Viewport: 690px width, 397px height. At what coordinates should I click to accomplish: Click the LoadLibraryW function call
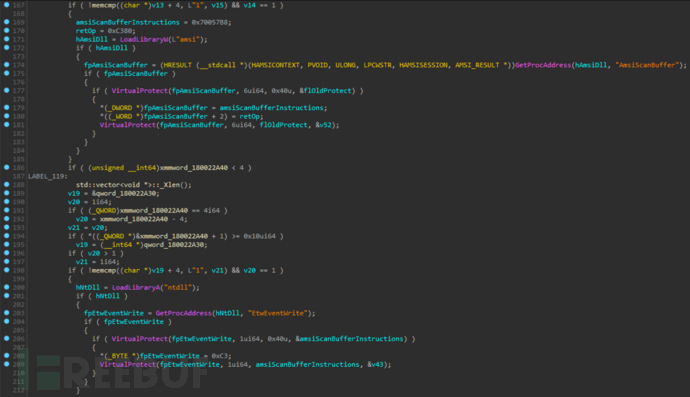(x=144, y=39)
